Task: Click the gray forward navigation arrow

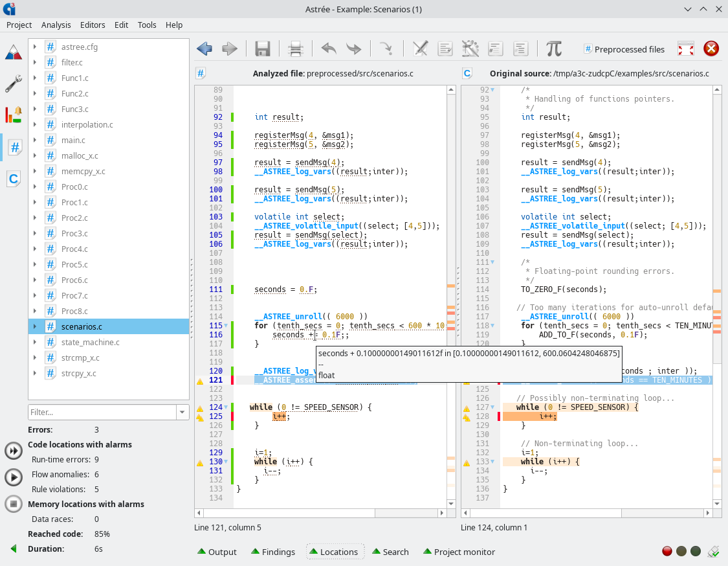Action: pyautogui.click(x=229, y=49)
